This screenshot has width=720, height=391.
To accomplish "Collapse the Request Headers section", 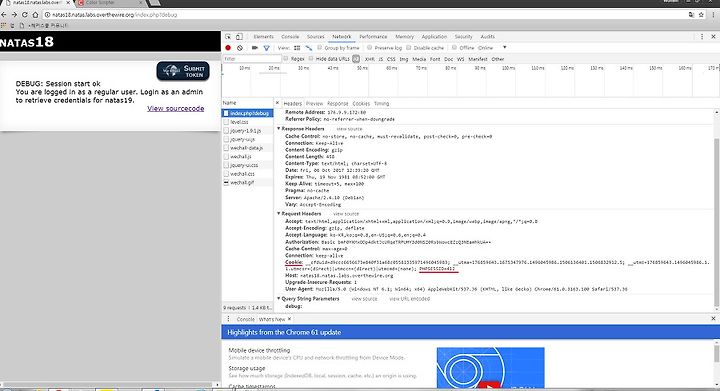I will coord(279,214).
